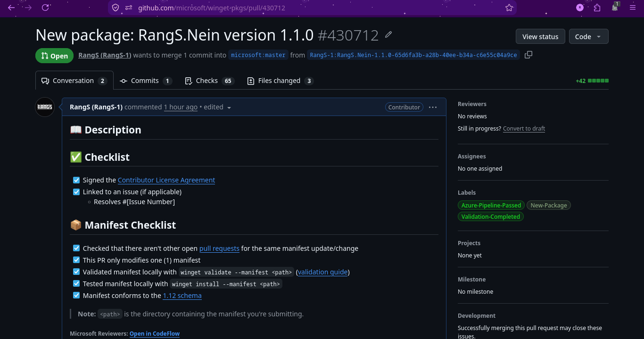Click Open in CodeFlow link
This screenshot has width=644, height=339.
[x=155, y=333]
